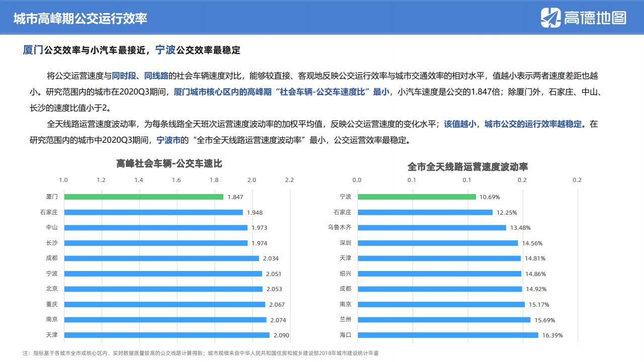The width and height of the screenshot is (644, 362).
Task: Click the 14.86% value label
Action: [535, 274]
